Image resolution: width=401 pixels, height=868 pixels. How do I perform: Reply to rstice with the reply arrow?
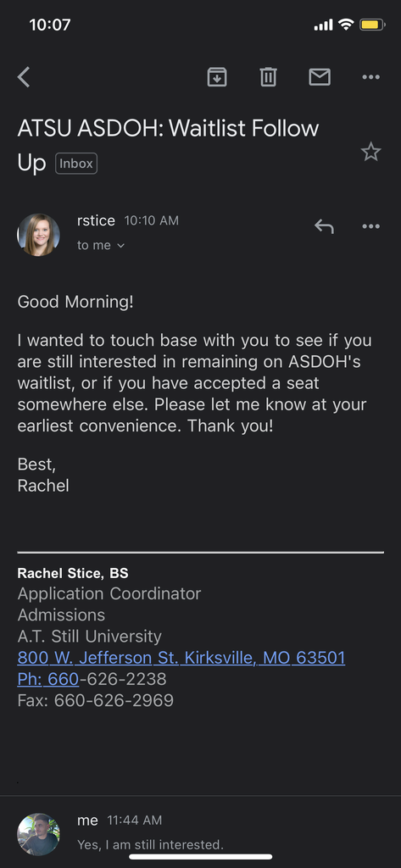pyautogui.click(x=324, y=225)
